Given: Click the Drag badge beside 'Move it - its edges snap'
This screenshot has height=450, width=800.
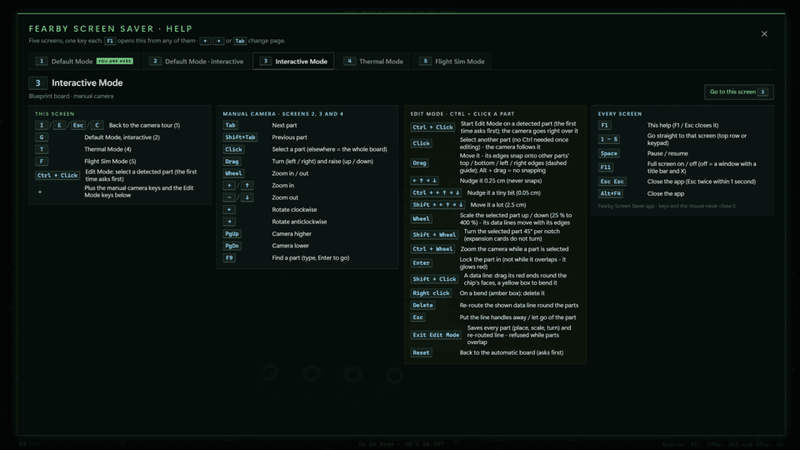Looking at the screenshot, I should [419, 163].
